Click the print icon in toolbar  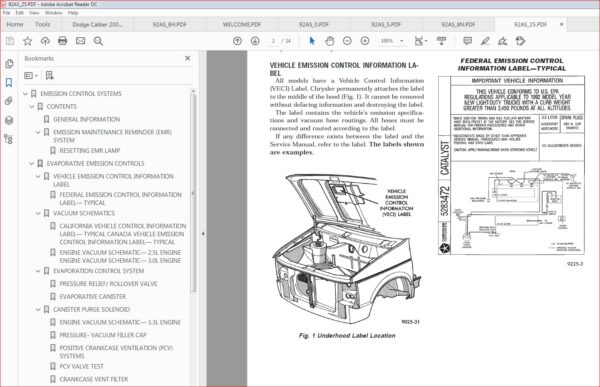(x=62, y=41)
